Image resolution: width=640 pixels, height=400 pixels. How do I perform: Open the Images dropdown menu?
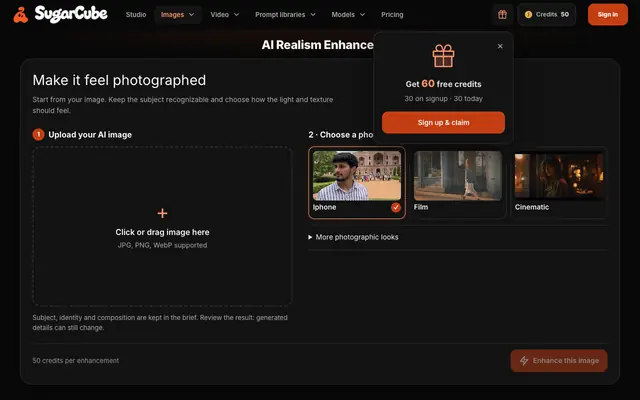coord(178,15)
